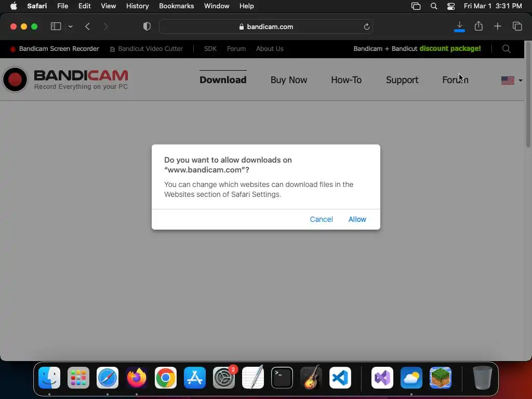Open System Settings from the Dock
The image size is (532, 399).
[224, 377]
